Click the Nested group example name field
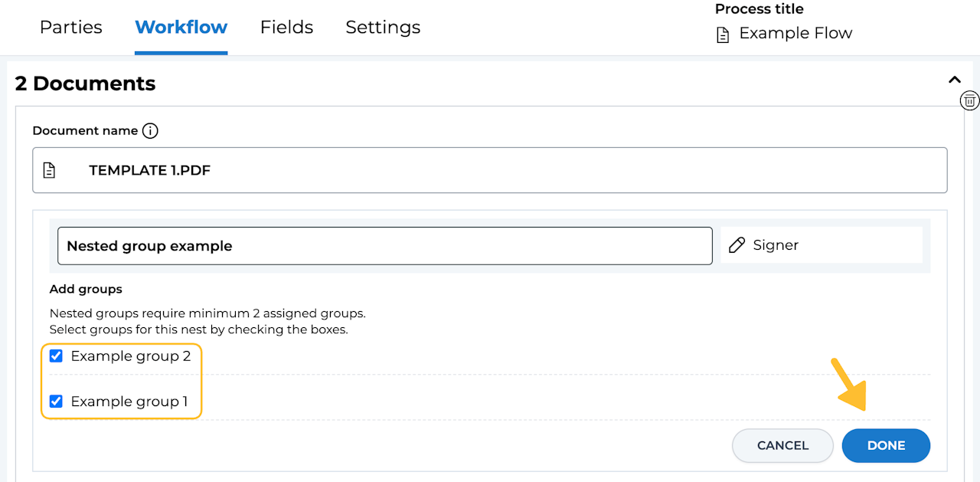This screenshot has height=482, width=980. coord(384,246)
